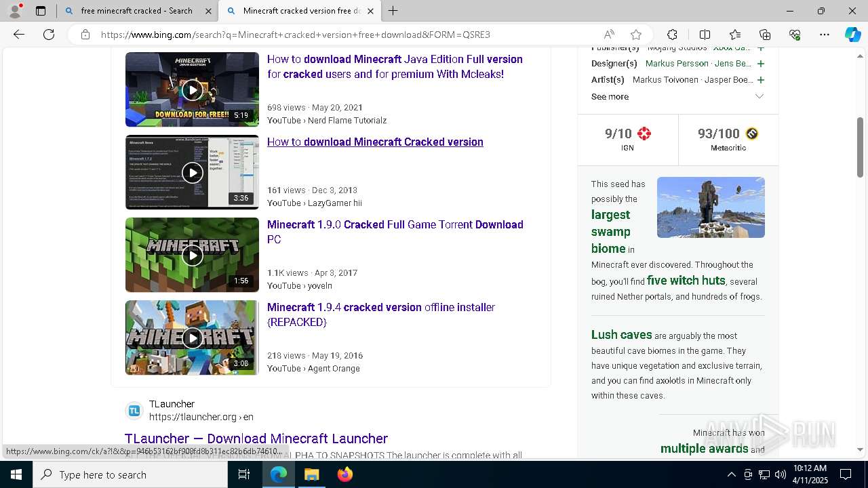Viewport: 868px width, 488px height.
Task: Open 'How to download Minecraft Cracked version' link
Action: 375,142
